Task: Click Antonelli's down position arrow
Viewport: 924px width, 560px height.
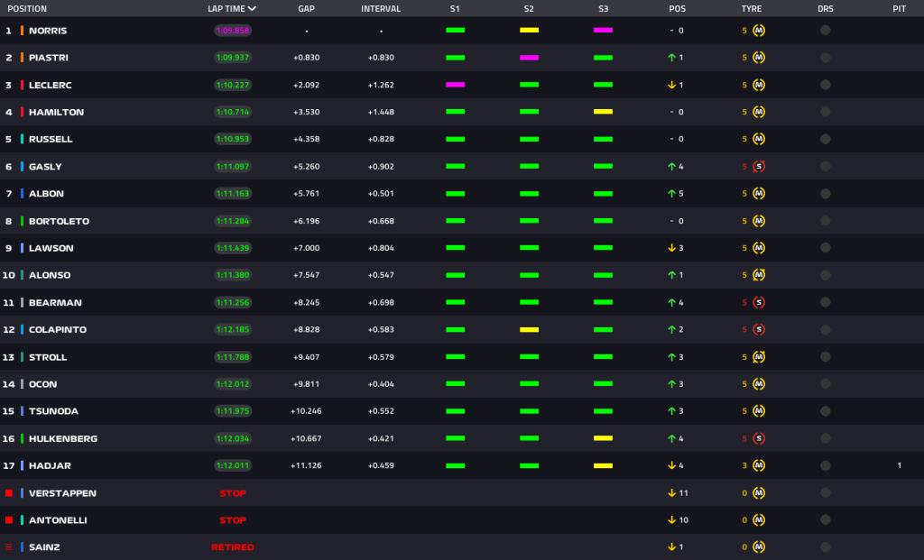Action: (671, 520)
